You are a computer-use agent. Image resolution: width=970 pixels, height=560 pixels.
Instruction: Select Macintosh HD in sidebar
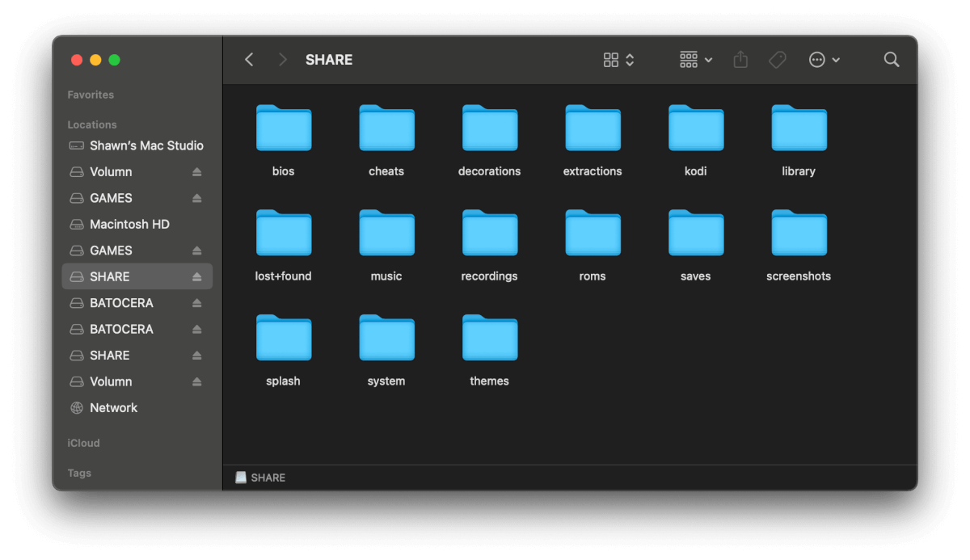pyautogui.click(x=129, y=225)
